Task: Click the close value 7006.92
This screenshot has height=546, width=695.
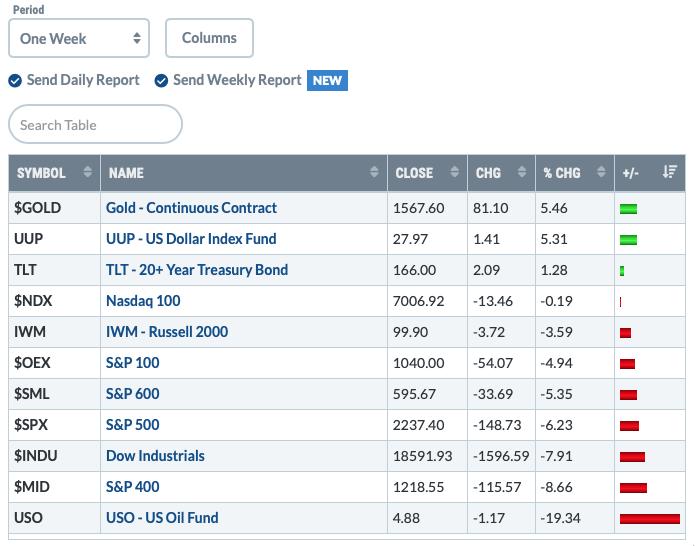Action: pos(418,301)
